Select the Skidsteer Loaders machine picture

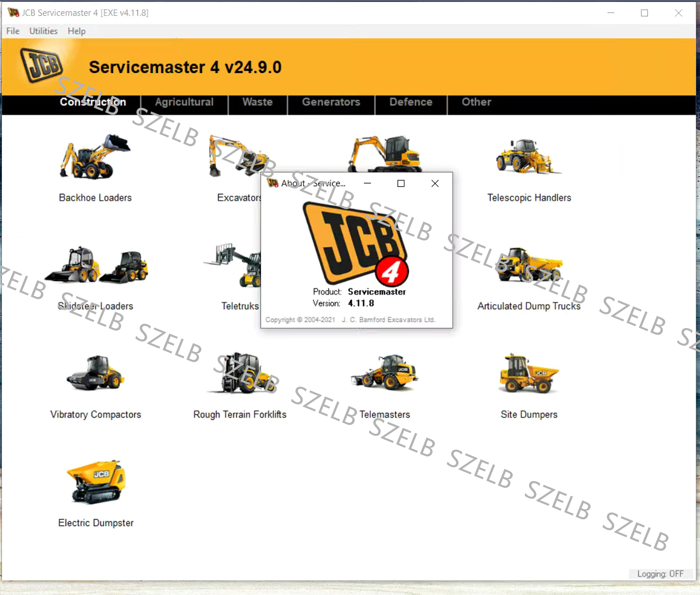pos(96,265)
